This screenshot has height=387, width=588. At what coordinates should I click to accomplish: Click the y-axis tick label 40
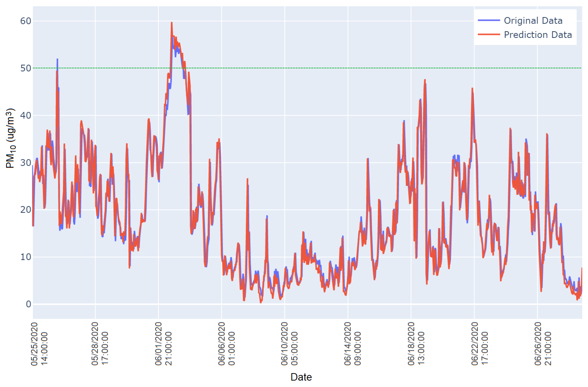click(x=26, y=116)
